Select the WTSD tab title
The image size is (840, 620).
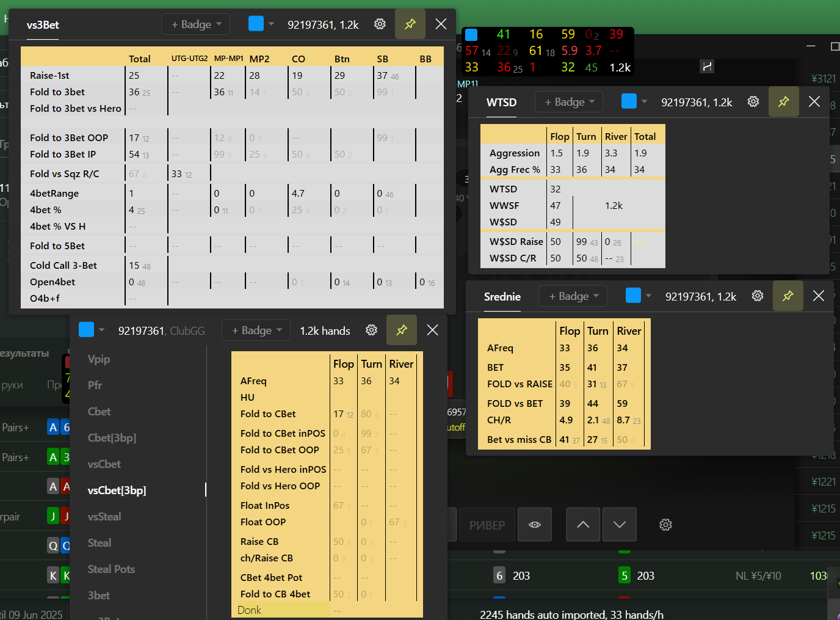click(x=501, y=103)
